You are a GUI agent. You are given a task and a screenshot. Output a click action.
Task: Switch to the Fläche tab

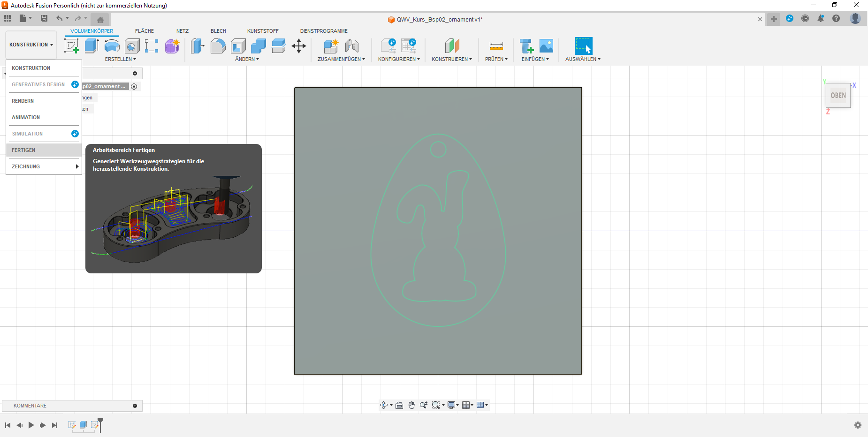[x=144, y=31]
